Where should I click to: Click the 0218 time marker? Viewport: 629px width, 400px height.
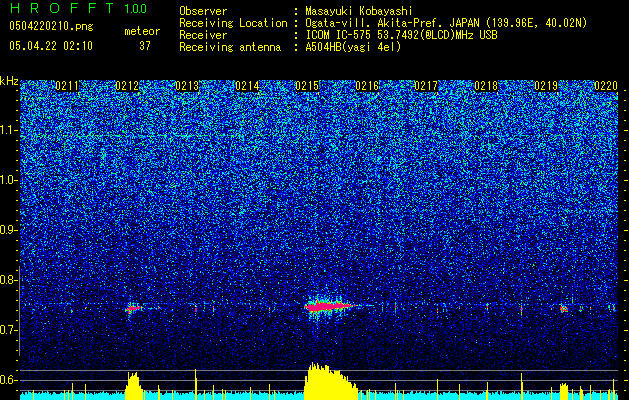coord(486,86)
